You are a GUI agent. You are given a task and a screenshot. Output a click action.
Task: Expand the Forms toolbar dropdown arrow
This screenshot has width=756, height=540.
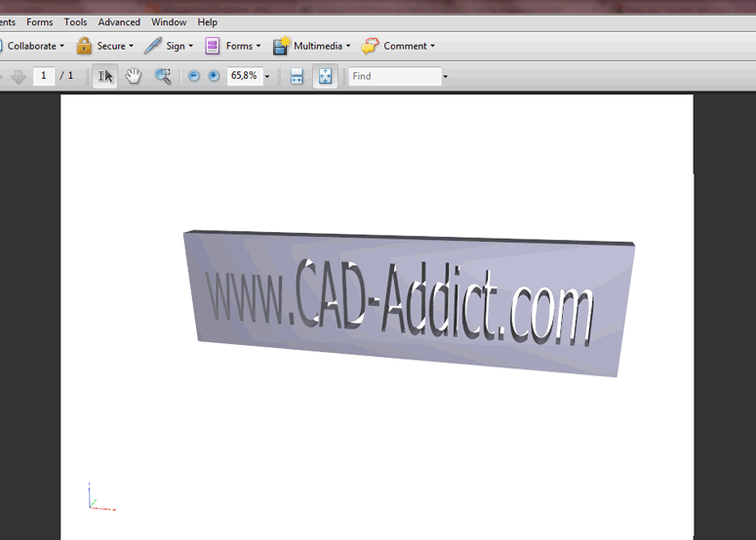[259, 46]
